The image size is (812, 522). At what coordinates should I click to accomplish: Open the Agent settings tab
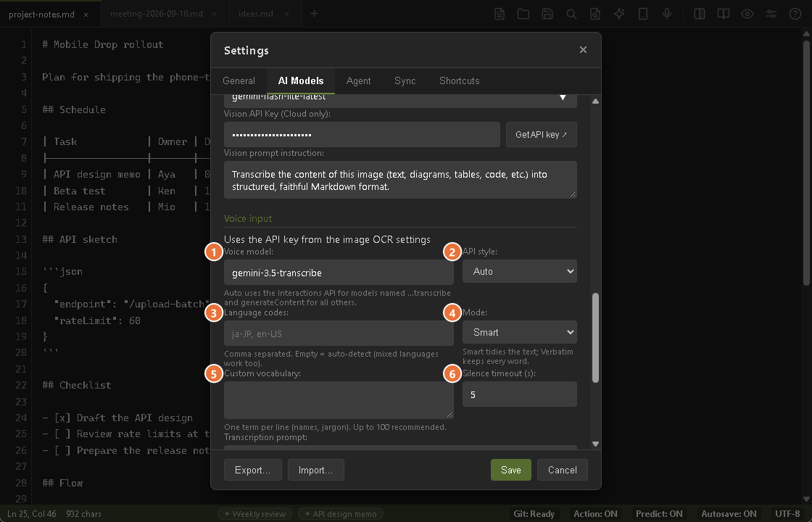[x=358, y=80]
